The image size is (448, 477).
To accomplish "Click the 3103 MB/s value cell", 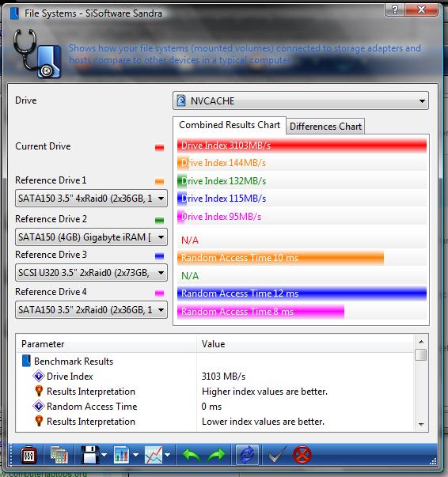I will point(223,377).
